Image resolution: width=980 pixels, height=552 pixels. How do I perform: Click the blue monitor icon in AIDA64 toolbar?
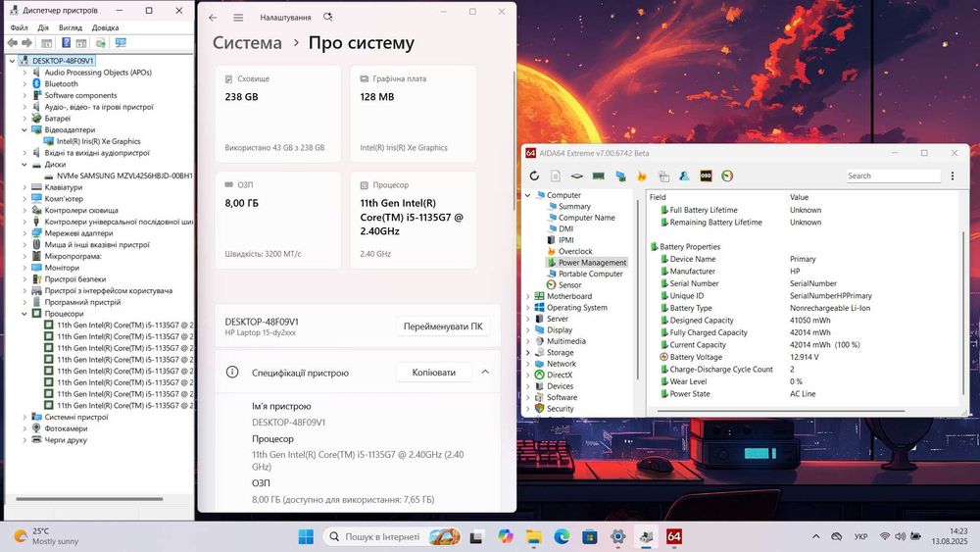(620, 176)
